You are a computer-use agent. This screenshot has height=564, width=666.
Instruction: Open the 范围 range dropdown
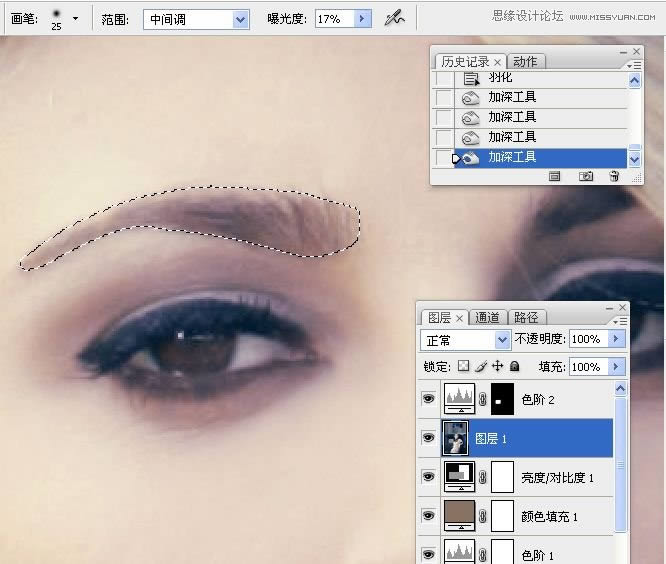240,19
